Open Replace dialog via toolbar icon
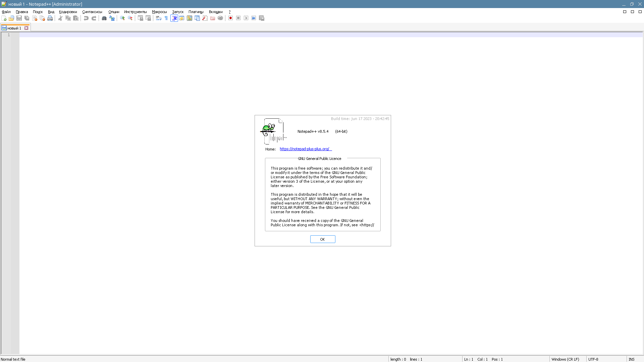The height and width of the screenshot is (362, 644). coord(112,18)
